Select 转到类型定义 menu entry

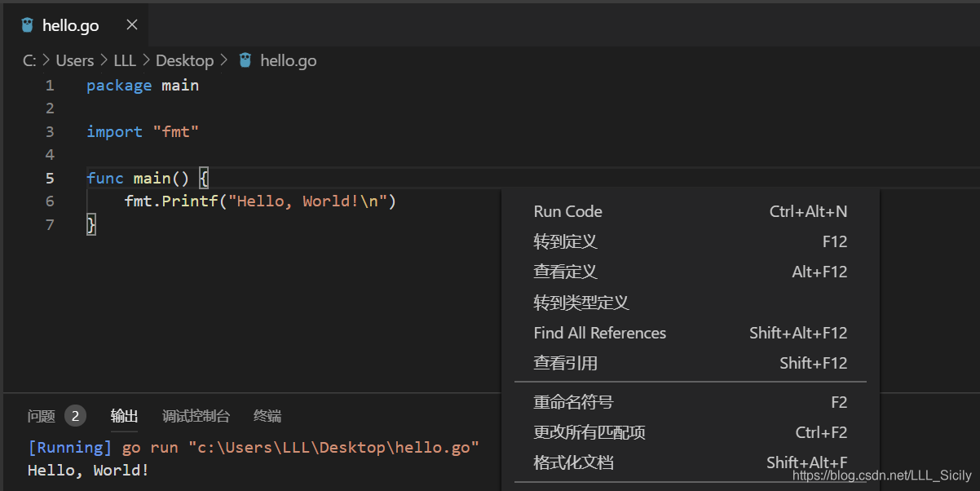pos(691,303)
